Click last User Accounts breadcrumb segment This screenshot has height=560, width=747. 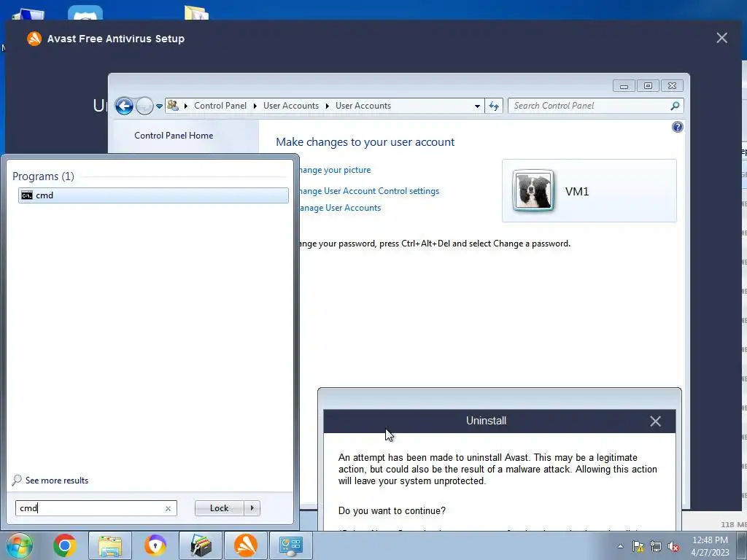(x=363, y=106)
